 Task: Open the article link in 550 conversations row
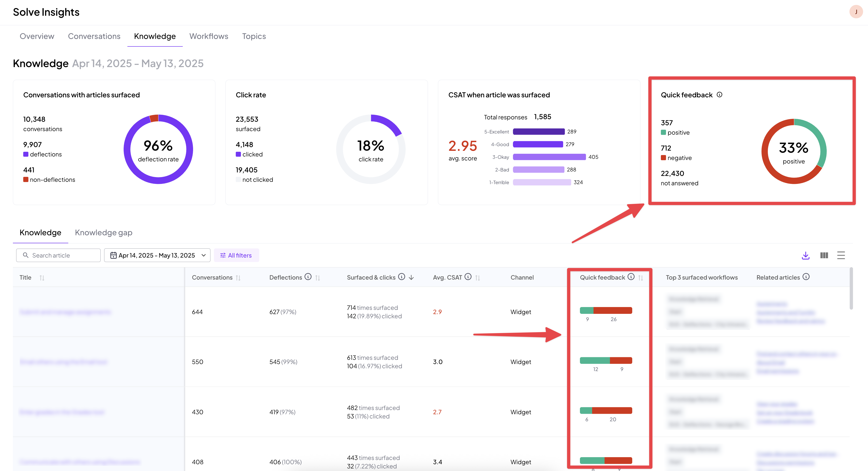[x=63, y=362]
